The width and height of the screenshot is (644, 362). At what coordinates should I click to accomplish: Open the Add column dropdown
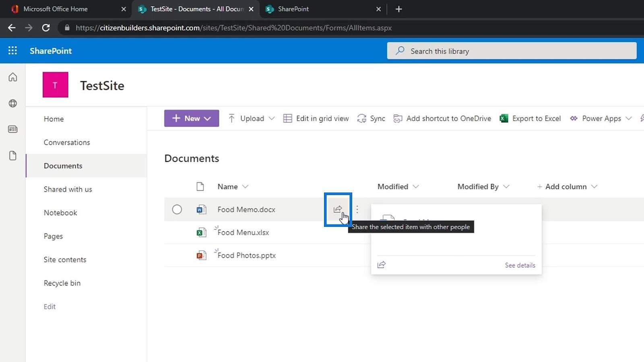[567, 187]
